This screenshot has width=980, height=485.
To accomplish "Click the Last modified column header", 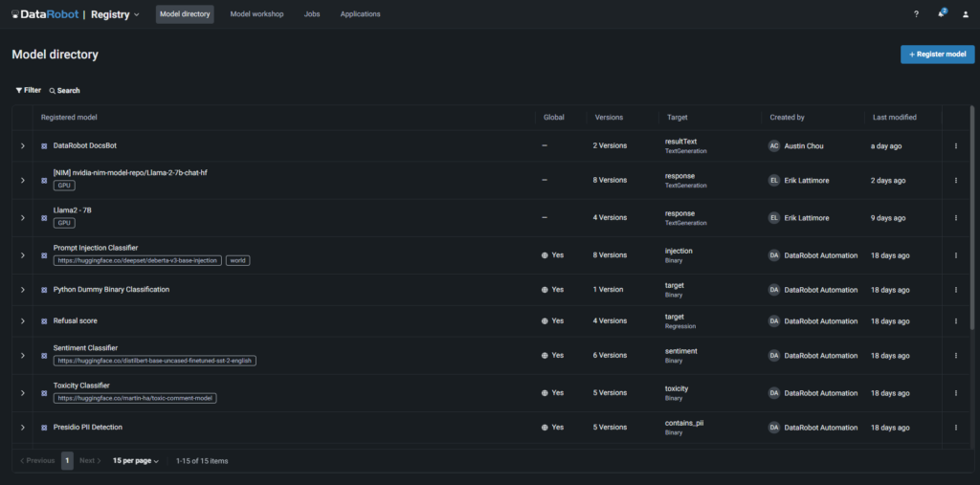I will pos(895,118).
